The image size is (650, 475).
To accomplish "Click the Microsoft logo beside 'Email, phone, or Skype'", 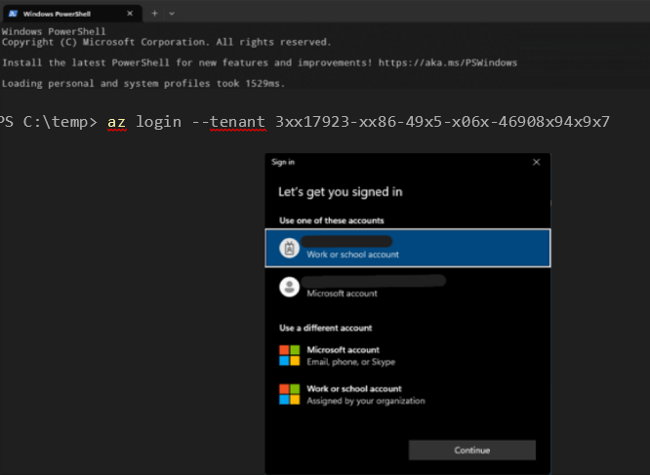I will [x=289, y=355].
